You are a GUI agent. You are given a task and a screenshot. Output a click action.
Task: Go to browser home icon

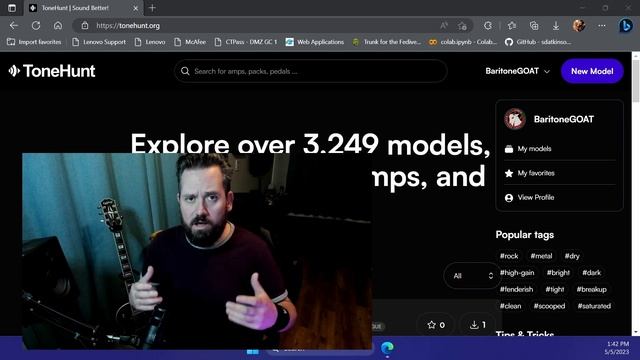pos(58,25)
